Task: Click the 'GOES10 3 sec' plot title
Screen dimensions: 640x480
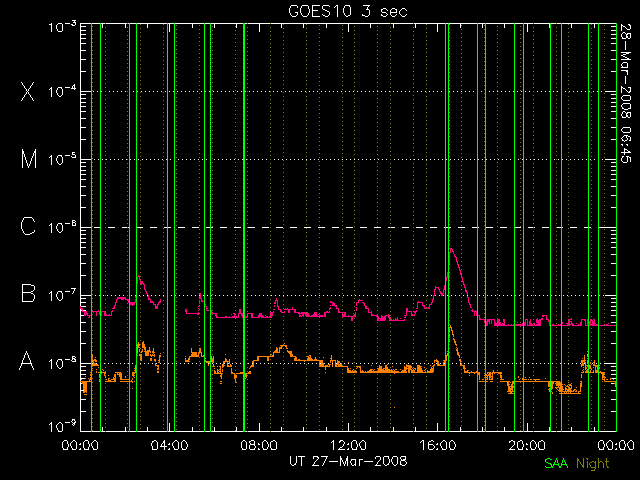Action: click(348, 11)
